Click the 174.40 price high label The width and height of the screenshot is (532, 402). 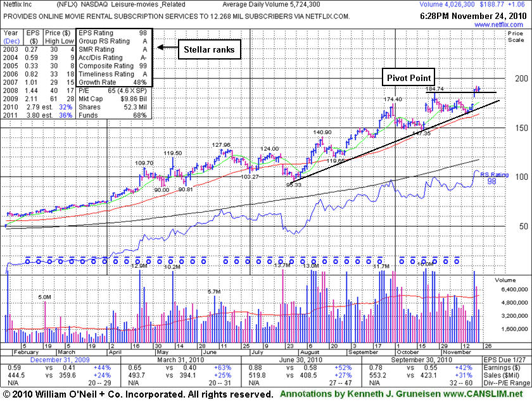point(393,99)
